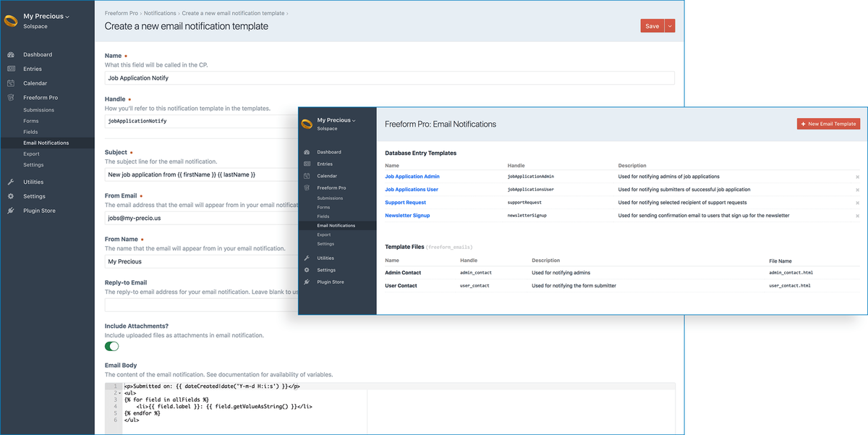Click Settings gear icon in the Email Notifications list window
Image resolution: width=868 pixels, height=435 pixels.
[x=307, y=270]
